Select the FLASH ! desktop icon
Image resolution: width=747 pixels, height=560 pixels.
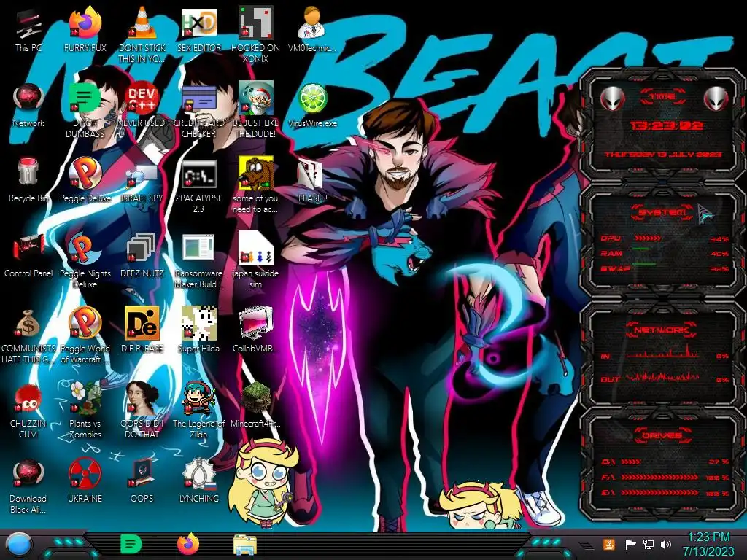pos(312,181)
